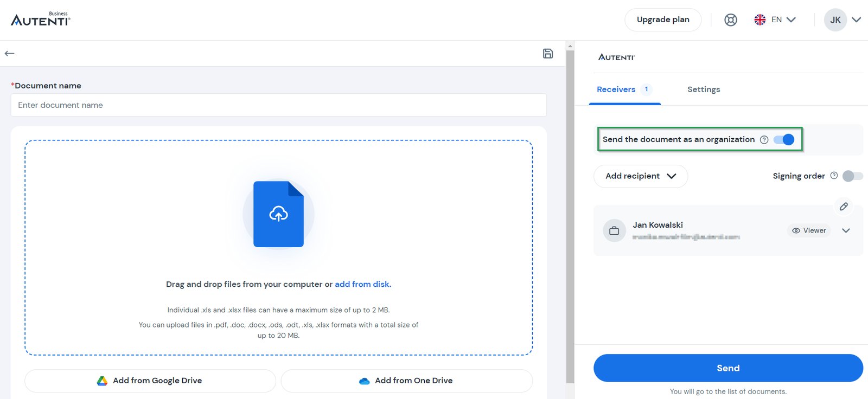Click the help icon beside organization sending
868x399 pixels.
[764, 139]
